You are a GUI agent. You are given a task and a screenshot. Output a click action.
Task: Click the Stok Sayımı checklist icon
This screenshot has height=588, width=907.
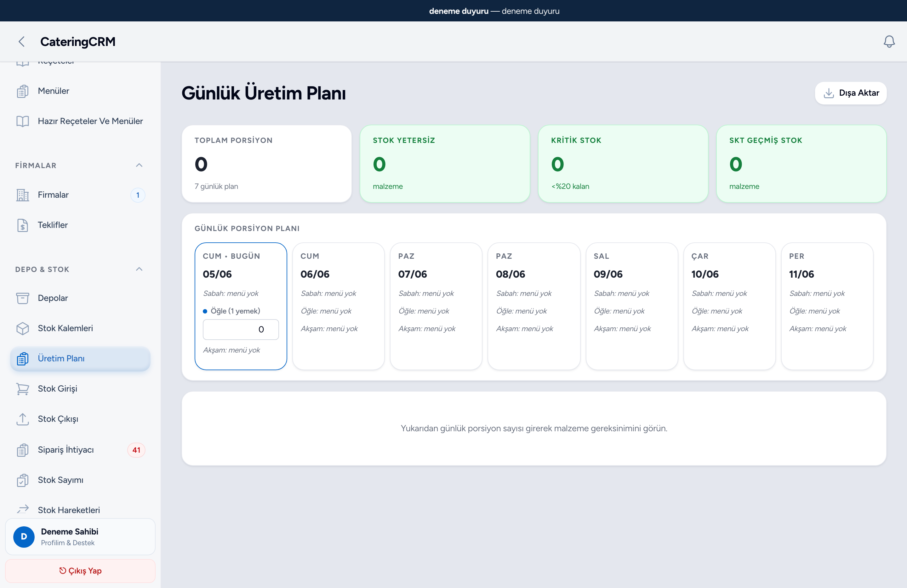point(22,480)
